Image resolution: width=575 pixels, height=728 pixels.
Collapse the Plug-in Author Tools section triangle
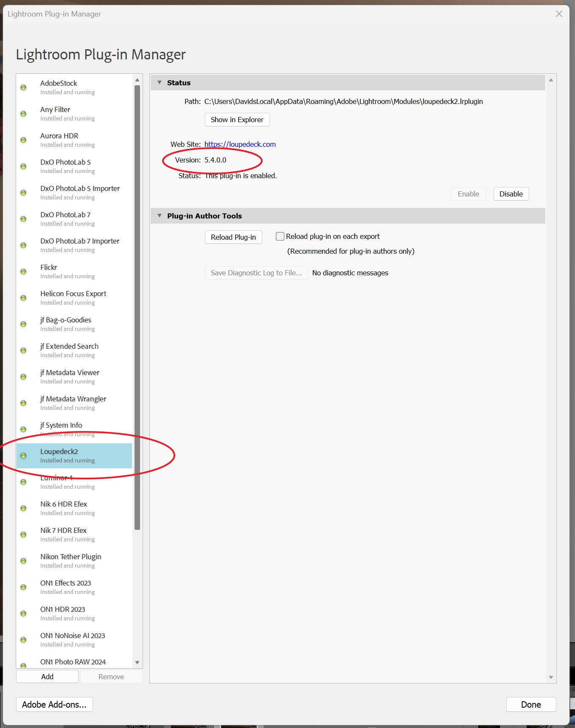tap(160, 216)
